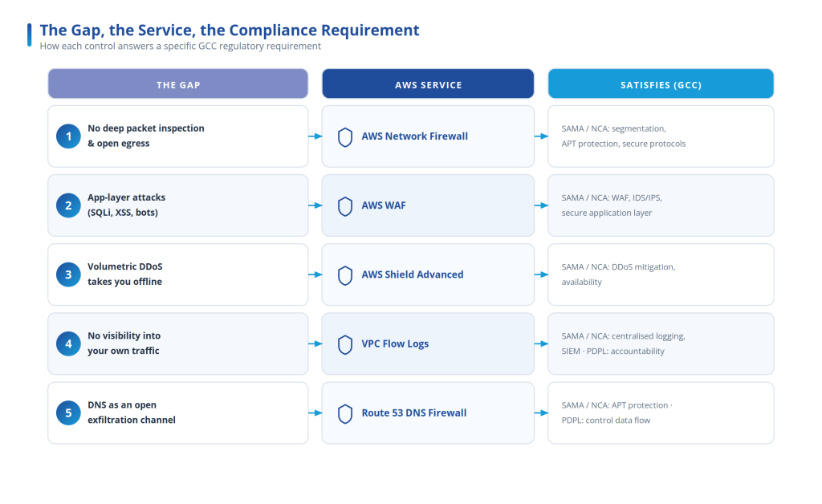Screen dimensions: 822x504
Task: Click the shield icon beside AWS Network Firewall
Action: tap(345, 137)
